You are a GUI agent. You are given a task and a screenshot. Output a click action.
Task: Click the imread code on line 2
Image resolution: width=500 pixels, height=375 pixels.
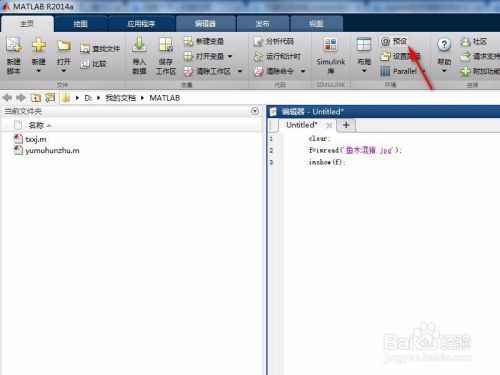355,150
